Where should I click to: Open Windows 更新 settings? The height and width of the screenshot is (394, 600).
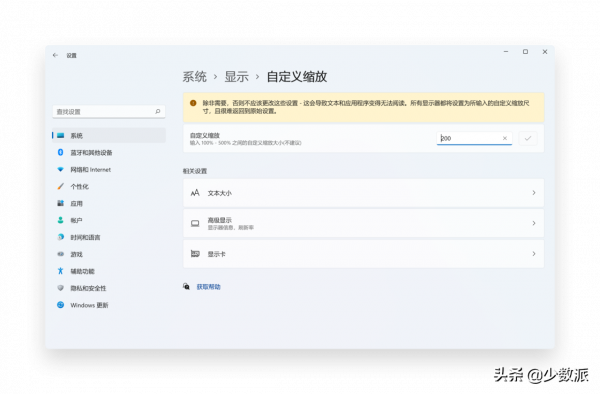click(109, 305)
